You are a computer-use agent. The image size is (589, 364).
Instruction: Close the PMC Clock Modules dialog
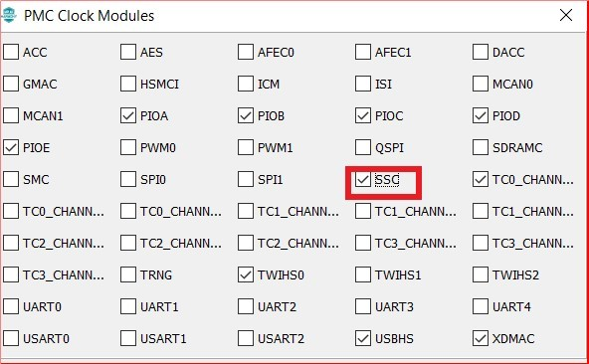[x=566, y=15]
